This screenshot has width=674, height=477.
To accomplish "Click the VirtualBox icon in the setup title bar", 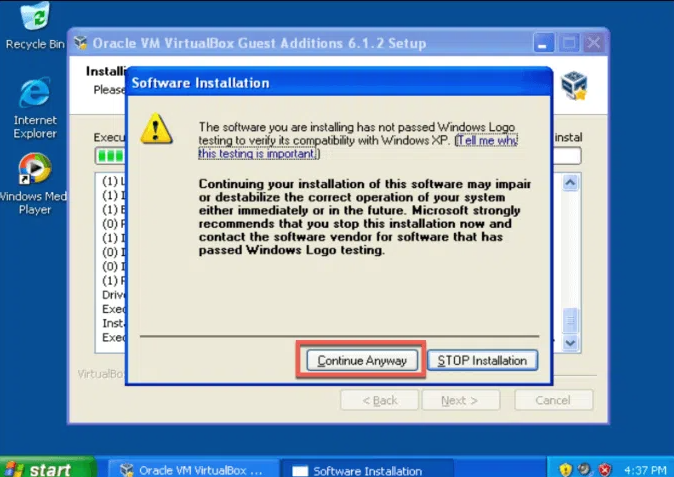I will pos(80,43).
